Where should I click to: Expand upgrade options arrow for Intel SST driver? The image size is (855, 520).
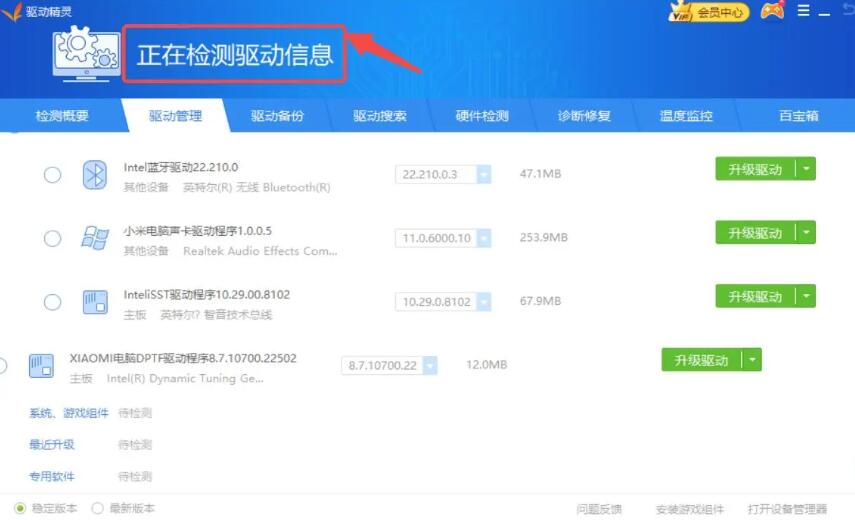tap(806, 296)
